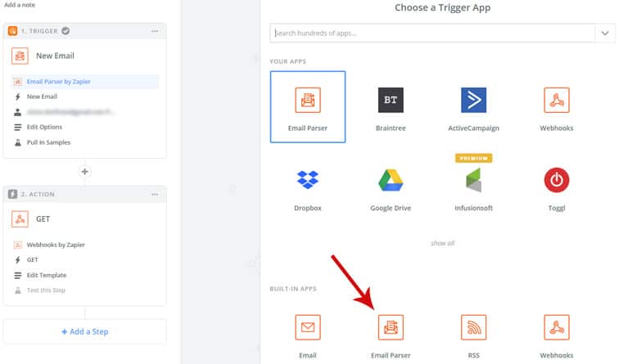Choose ActiveCampaign as trigger app
Screen dimensions: 619x364
click(x=473, y=100)
